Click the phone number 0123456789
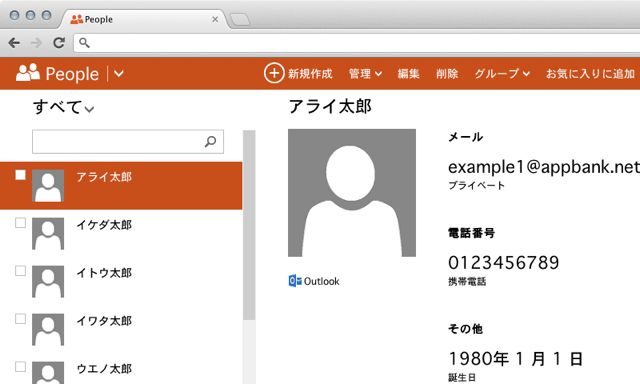Screen dimensions: 640x384 point(504,262)
